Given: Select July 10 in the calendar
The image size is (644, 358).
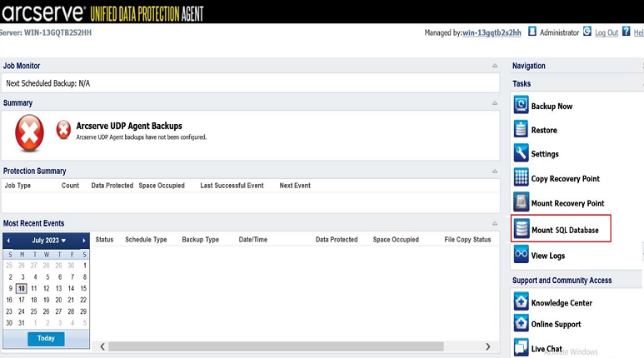Looking at the screenshot, I should tap(22, 289).
